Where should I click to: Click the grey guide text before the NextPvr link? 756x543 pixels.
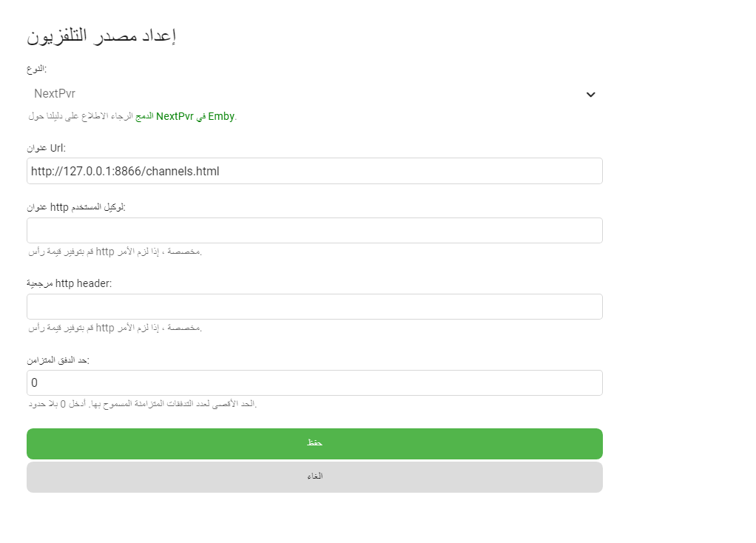point(81,116)
